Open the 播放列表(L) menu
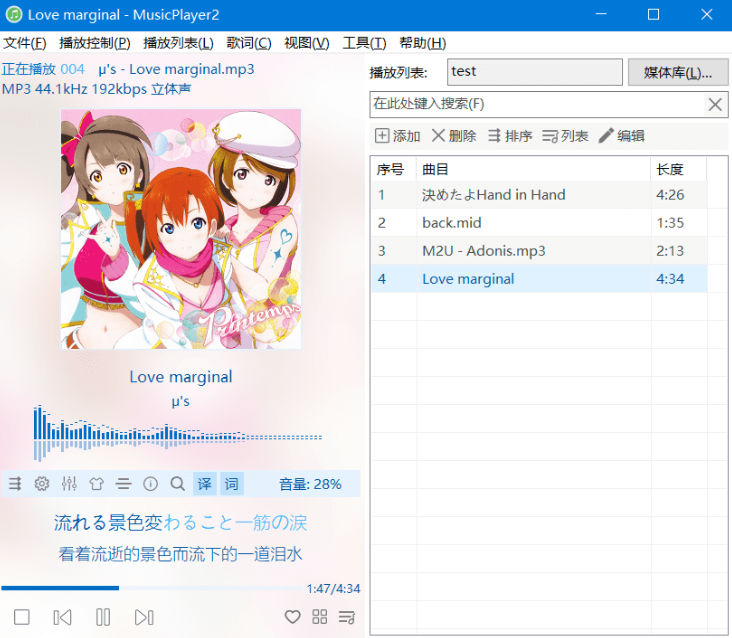This screenshot has width=732, height=638. (178, 43)
